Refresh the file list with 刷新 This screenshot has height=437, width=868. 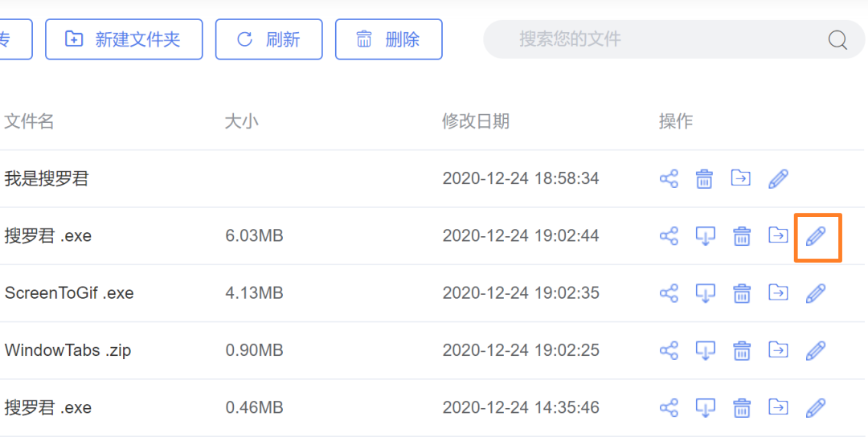pyautogui.click(x=269, y=39)
